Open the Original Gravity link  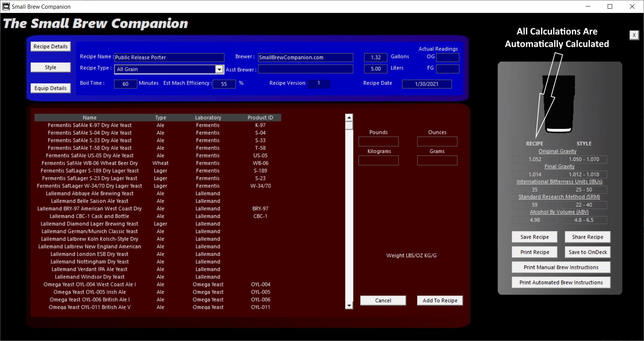click(557, 151)
